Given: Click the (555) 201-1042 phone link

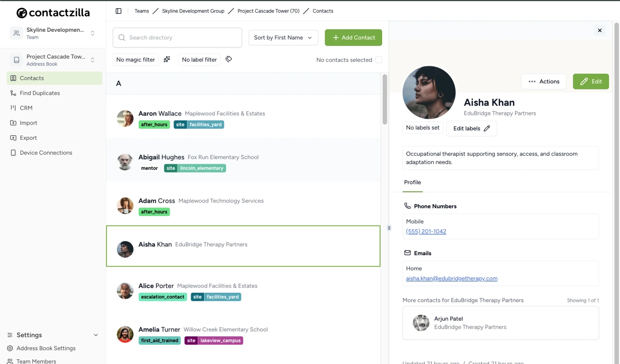Looking at the screenshot, I should [x=426, y=232].
